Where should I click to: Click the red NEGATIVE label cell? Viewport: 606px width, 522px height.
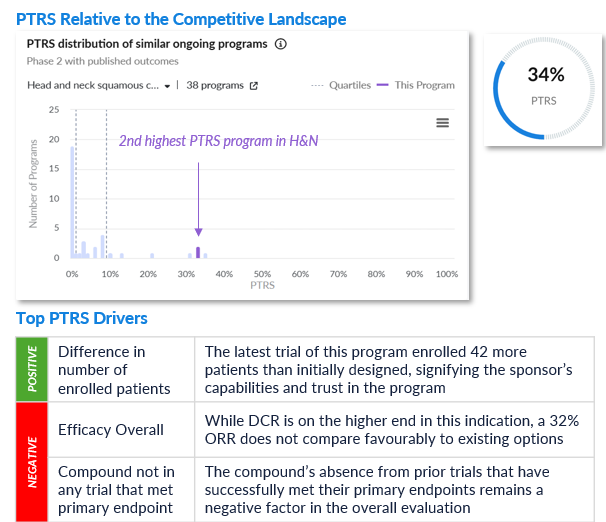[32, 462]
